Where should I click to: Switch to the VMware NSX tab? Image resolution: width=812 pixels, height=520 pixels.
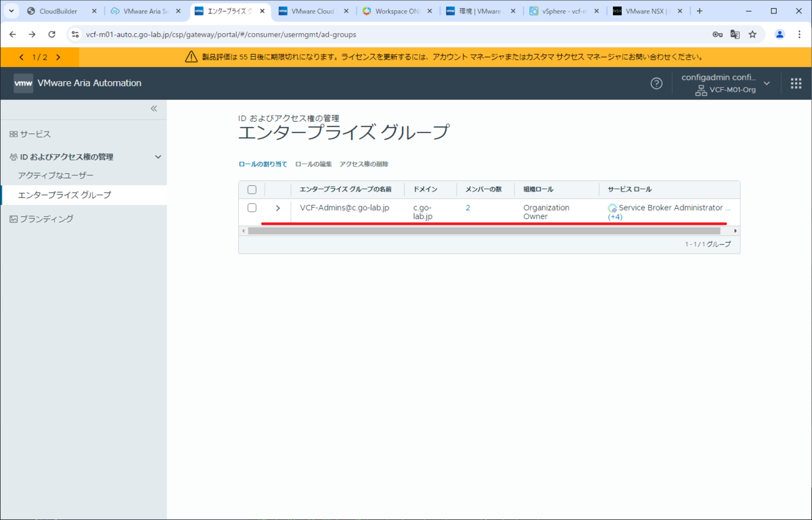648,11
